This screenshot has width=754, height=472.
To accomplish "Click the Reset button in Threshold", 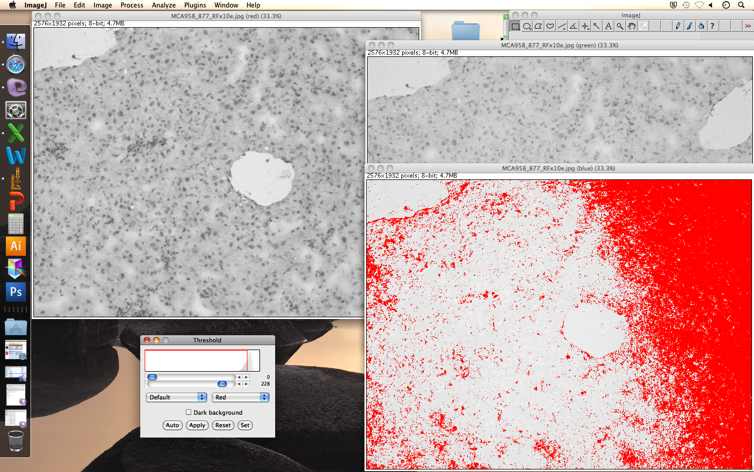I will 222,425.
